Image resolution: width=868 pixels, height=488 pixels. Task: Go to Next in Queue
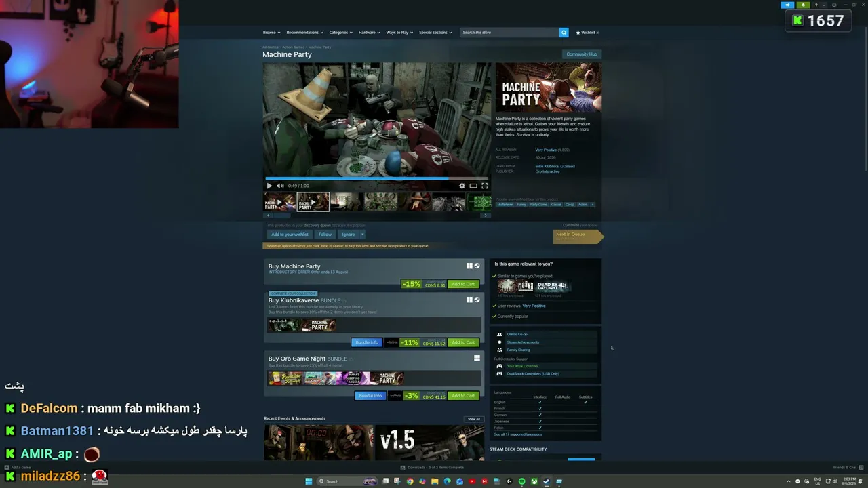click(578, 236)
